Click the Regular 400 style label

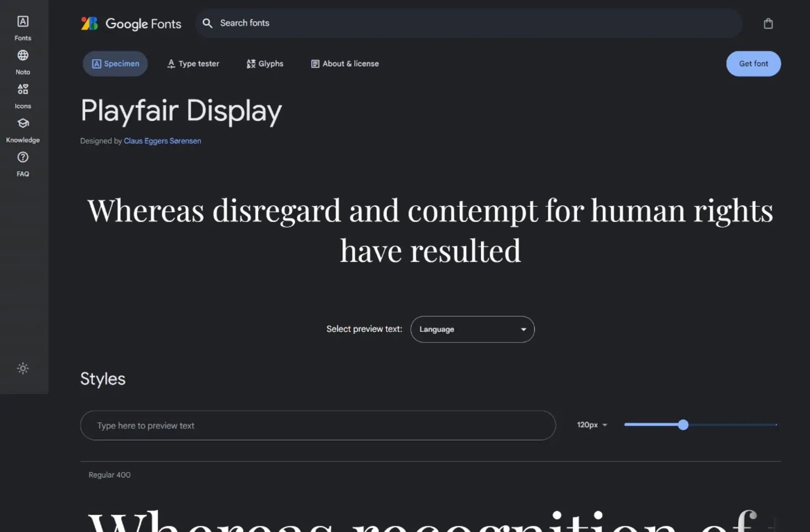[x=109, y=474]
